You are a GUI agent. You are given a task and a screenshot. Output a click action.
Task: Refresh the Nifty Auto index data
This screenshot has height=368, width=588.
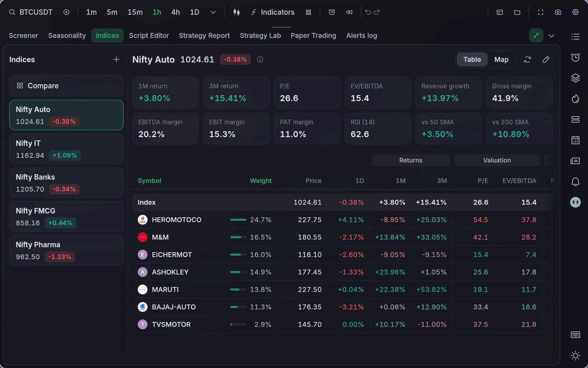(528, 60)
